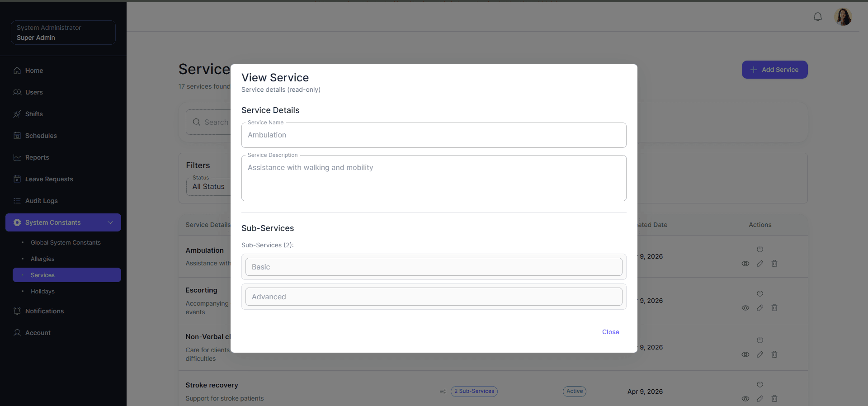Open Schedules from the sidebar

[x=63, y=136]
